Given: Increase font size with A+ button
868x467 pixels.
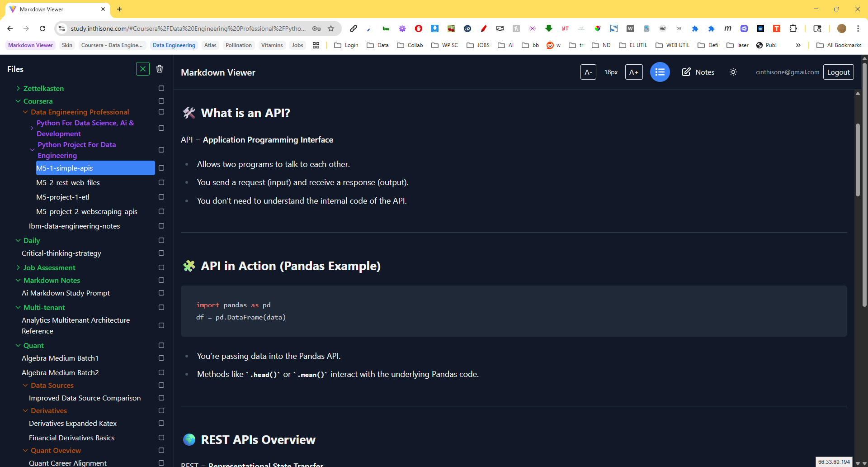Looking at the screenshot, I should pyautogui.click(x=633, y=72).
